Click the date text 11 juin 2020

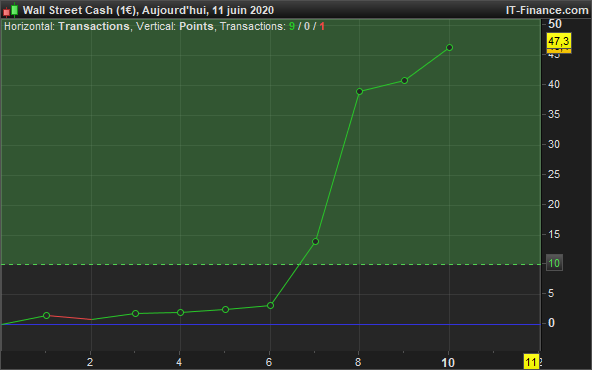click(243, 10)
